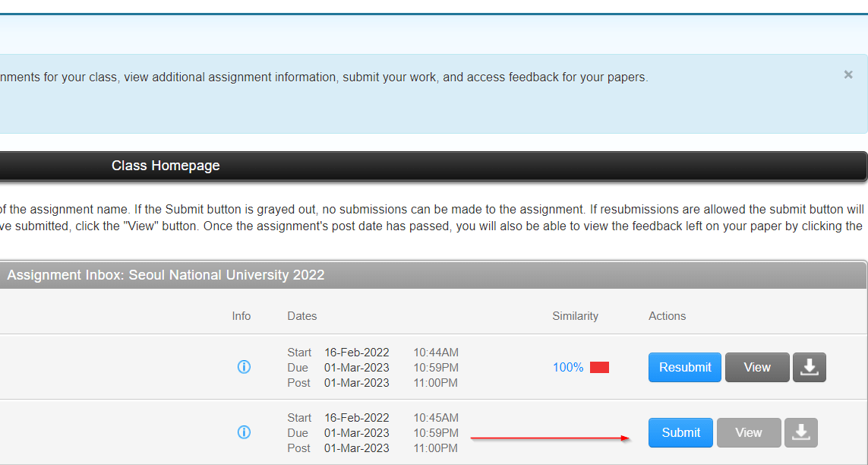Click Start date 16-Feb-2022 in second row
The width and height of the screenshot is (868, 465).
[356, 418]
